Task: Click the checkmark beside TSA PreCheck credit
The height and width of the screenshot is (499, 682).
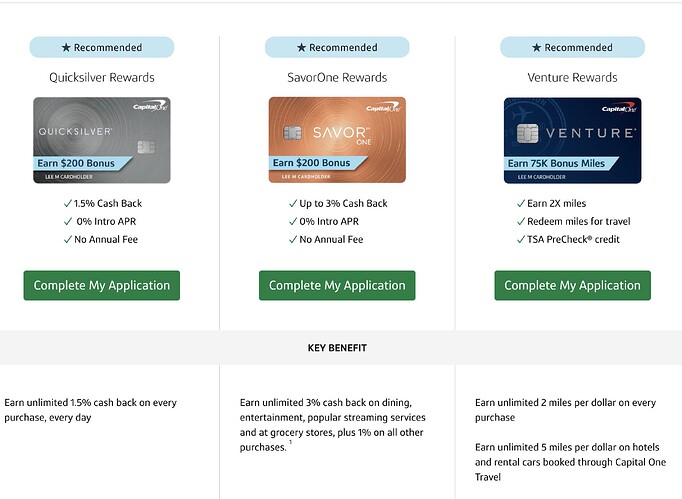Action: tap(520, 240)
